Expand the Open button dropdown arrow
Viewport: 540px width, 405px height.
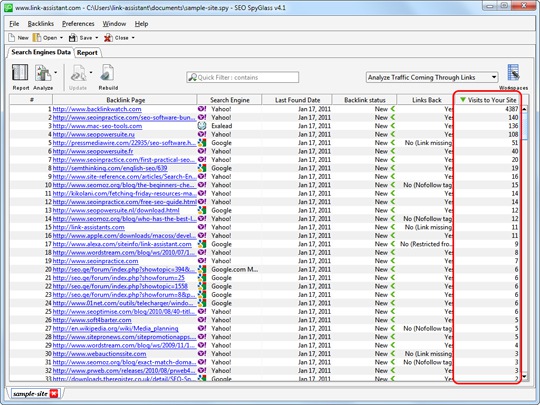[61, 38]
